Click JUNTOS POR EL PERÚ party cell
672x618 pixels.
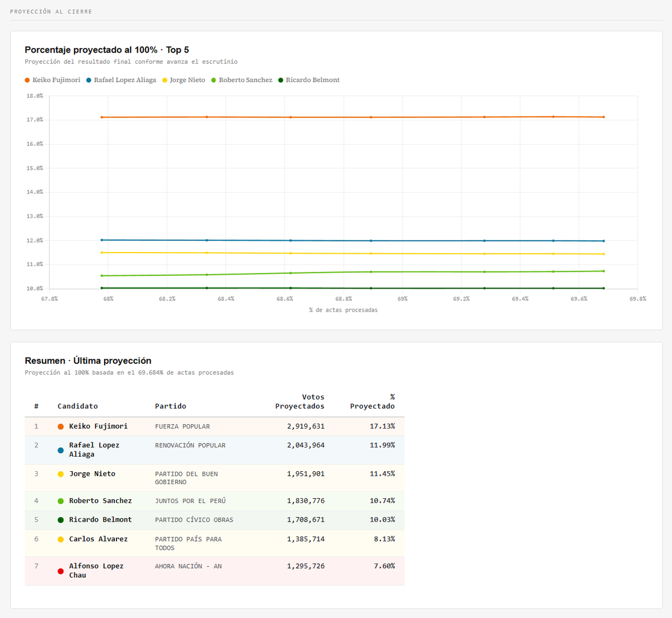coord(190,501)
